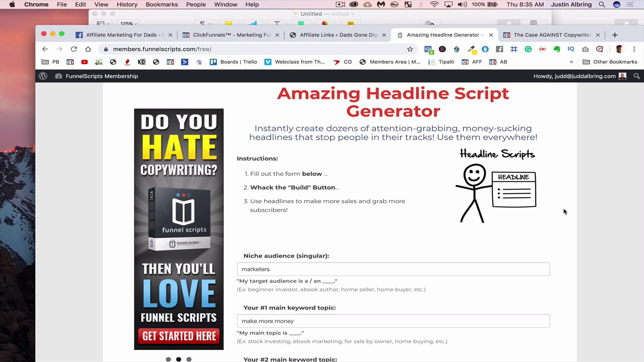Screen dimensions: 644x362
Task: Select the second carousel dot
Action: (179, 359)
